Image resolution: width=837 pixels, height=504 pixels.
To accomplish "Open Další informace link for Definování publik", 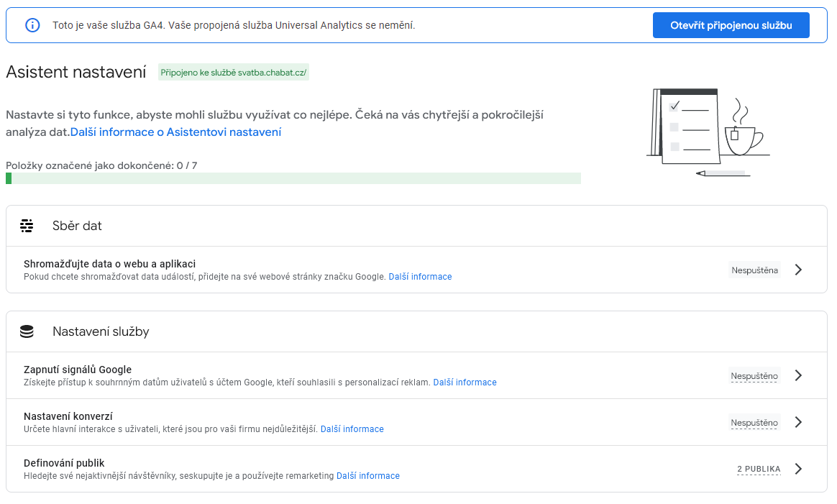I will pos(367,476).
